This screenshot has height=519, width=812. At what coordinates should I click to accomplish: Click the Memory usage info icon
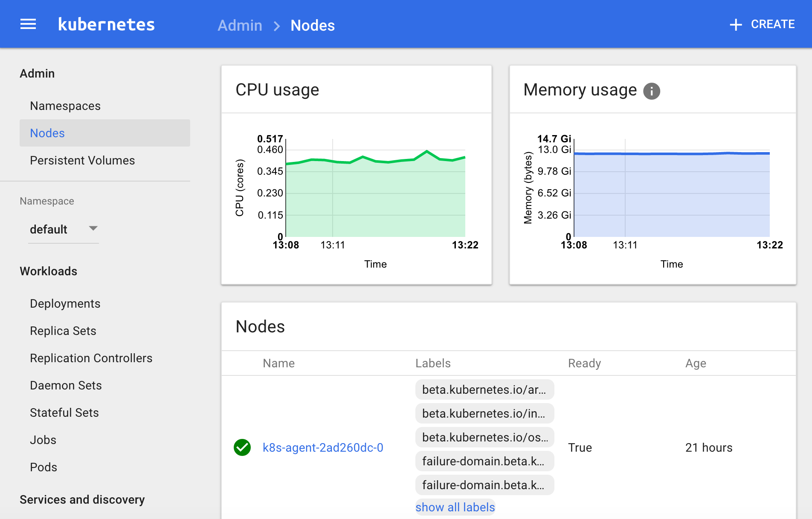[651, 90]
